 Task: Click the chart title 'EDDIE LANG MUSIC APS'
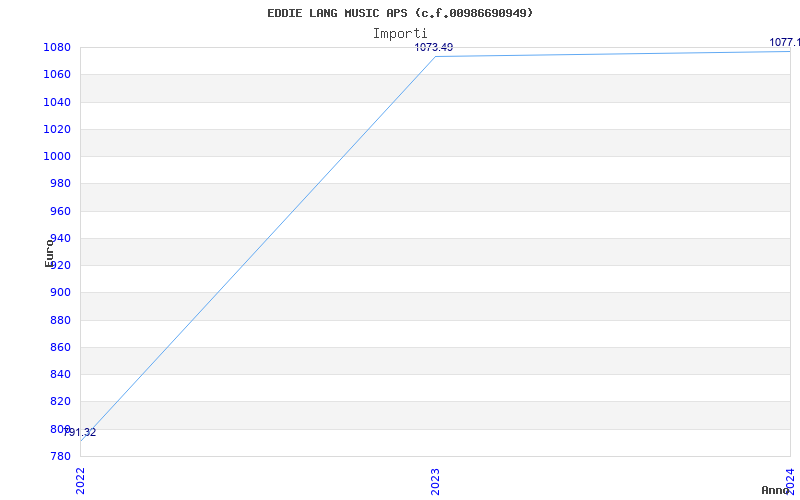[x=337, y=13]
